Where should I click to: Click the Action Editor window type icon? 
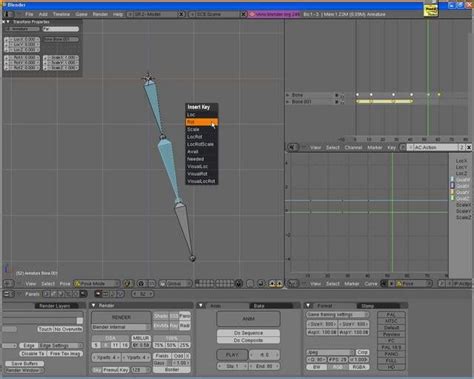click(292, 147)
